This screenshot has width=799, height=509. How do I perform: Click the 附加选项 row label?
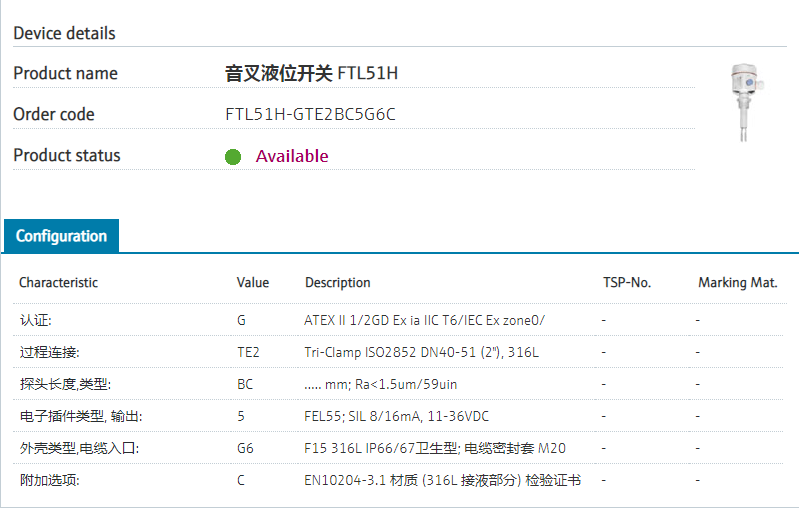49,480
